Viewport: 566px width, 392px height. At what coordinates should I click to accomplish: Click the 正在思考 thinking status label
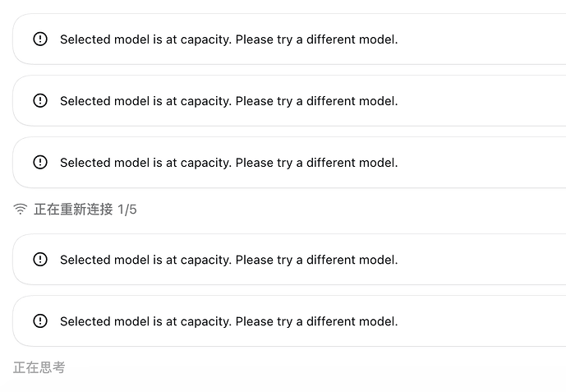tap(39, 368)
